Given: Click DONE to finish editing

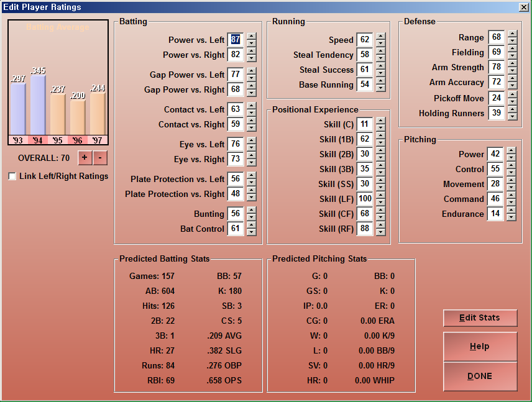Looking at the screenshot, I should tap(480, 376).
